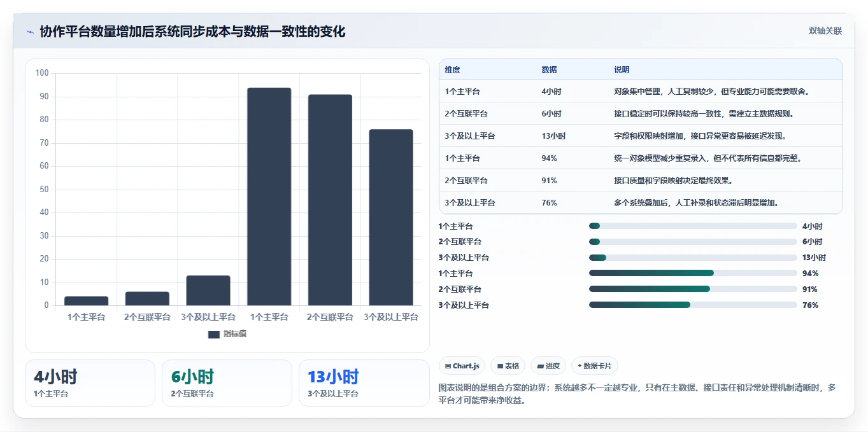
Task: Click the 指标值 legend text
Action: pos(234,334)
